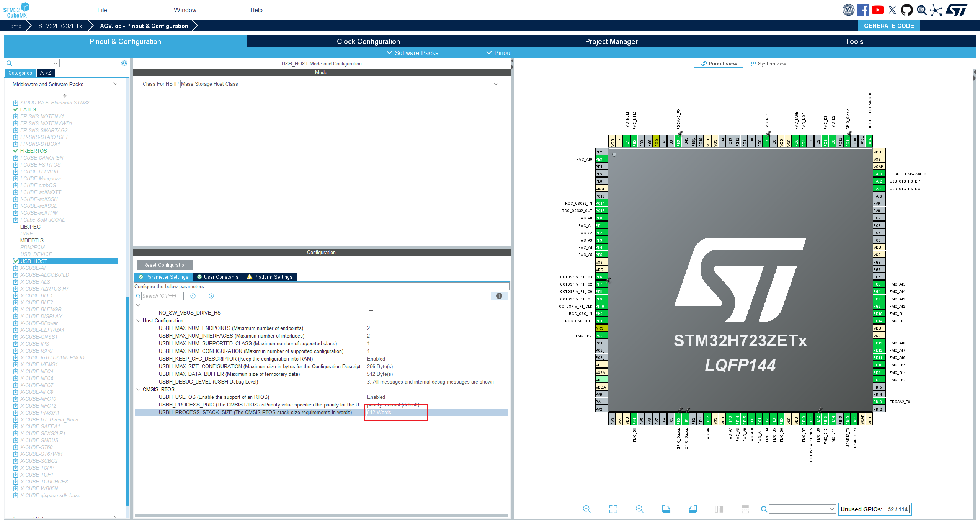Viewport: 980px width, 524px height.
Task: Open the categories settings gear icon
Action: [124, 63]
